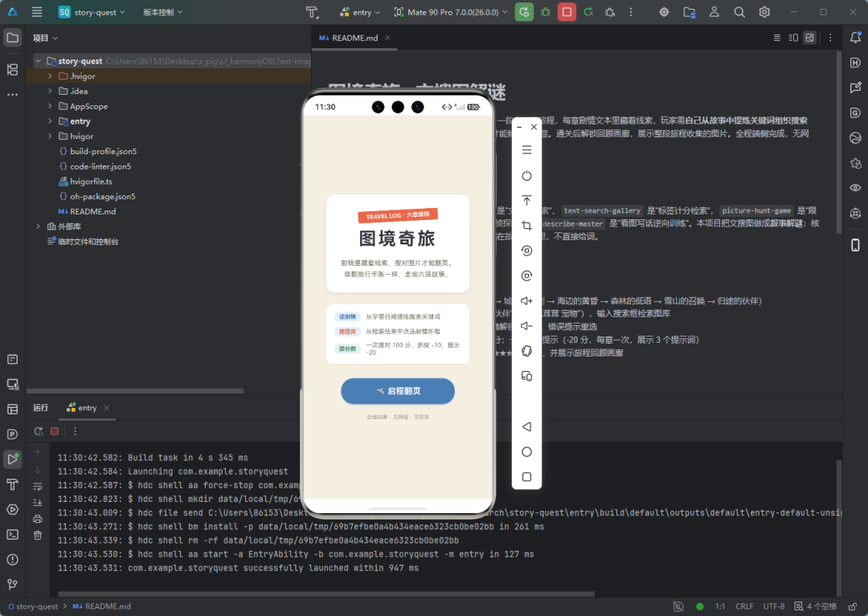Toggle scroll-to-end in the run console
Viewport: 868px width, 616px height.
(x=38, y=503)
